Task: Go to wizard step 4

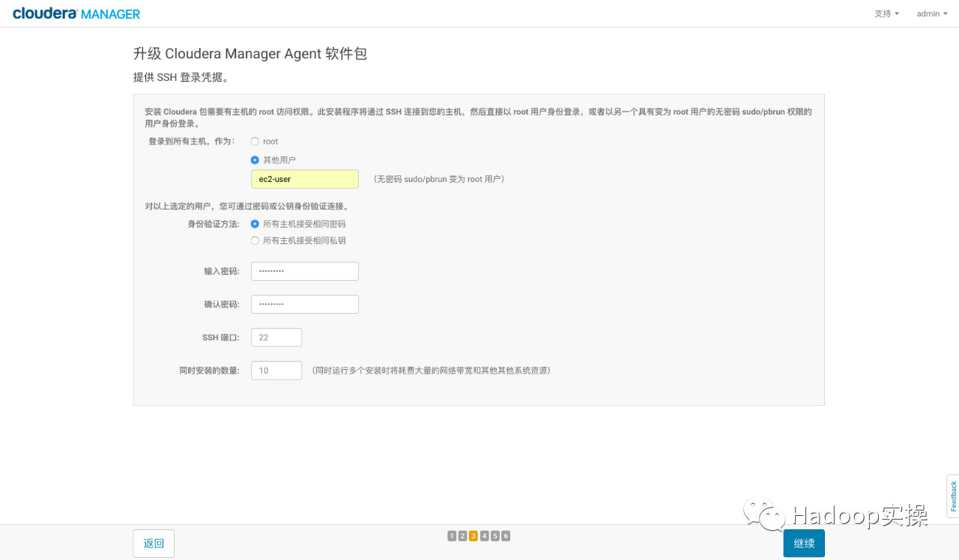Action: [484, 536]
